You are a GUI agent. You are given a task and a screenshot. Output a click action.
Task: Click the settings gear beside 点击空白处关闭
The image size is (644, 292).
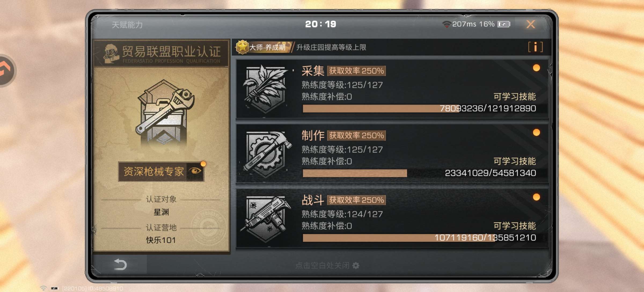tap(356, 265)
